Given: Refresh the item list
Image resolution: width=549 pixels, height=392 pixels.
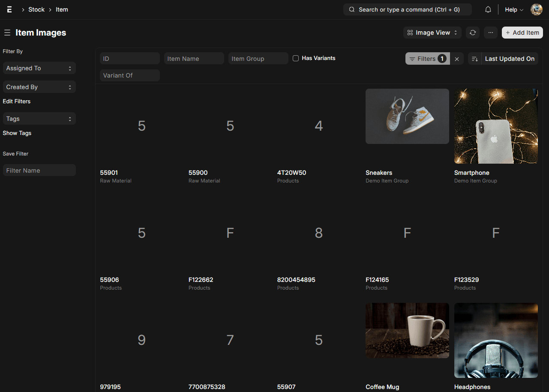Looking at the screenshot, I should tap(473, 33).
